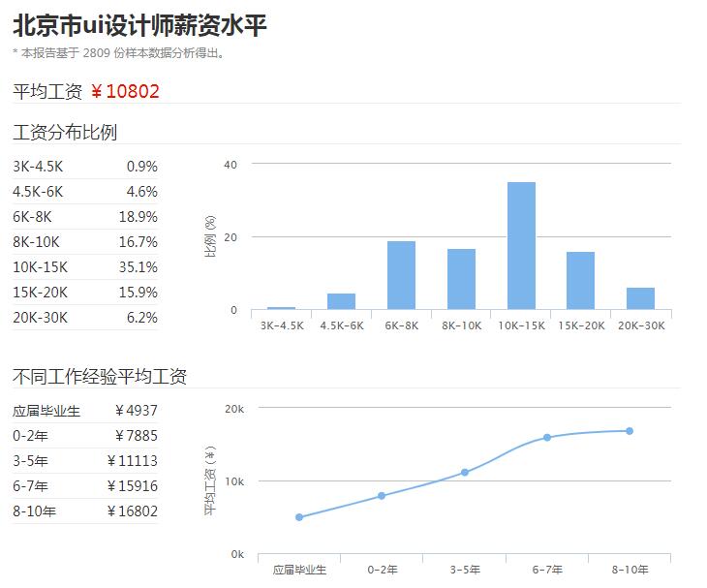This screenshot has width=707, height=588.
Task: Click the 北京市ui设计师薪资水平 heading
Action: click(139, 25)
